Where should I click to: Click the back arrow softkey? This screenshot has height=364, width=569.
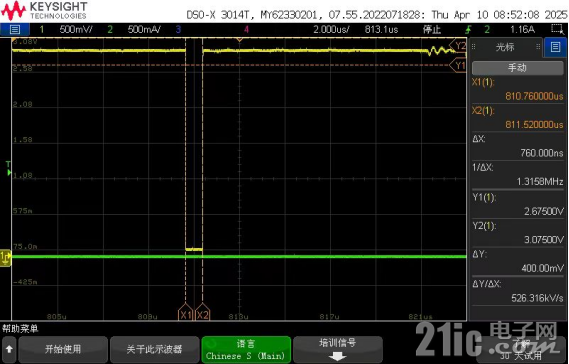point(9,349)
